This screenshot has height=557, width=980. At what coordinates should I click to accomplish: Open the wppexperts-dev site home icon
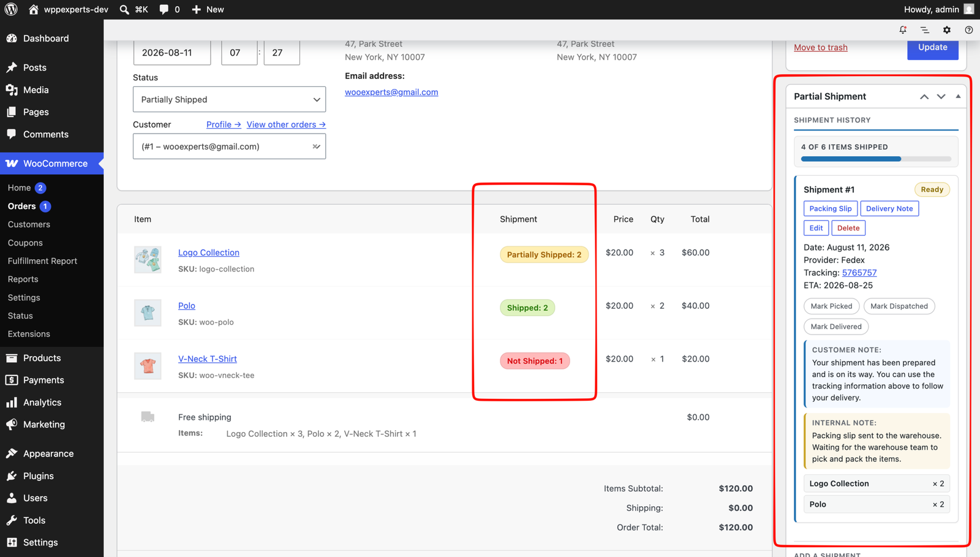pyautogui.click(x=34, y=9)
